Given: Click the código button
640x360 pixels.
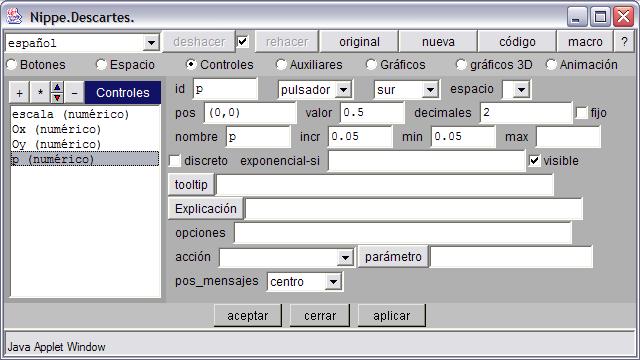Looking at the screenshot, I should 517,42.
